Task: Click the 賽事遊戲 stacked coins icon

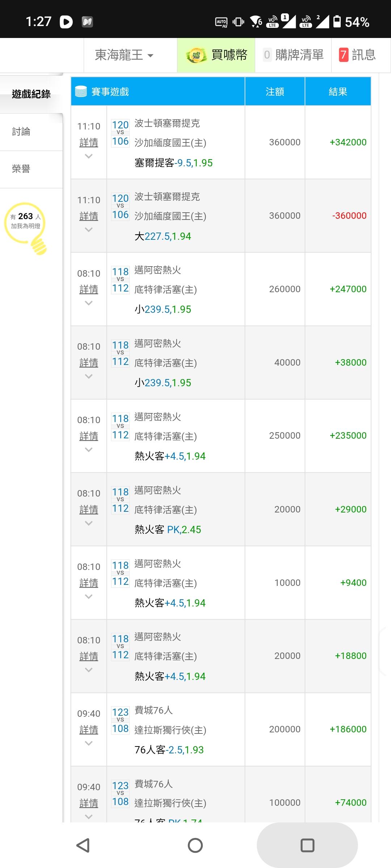Action: 81,92
